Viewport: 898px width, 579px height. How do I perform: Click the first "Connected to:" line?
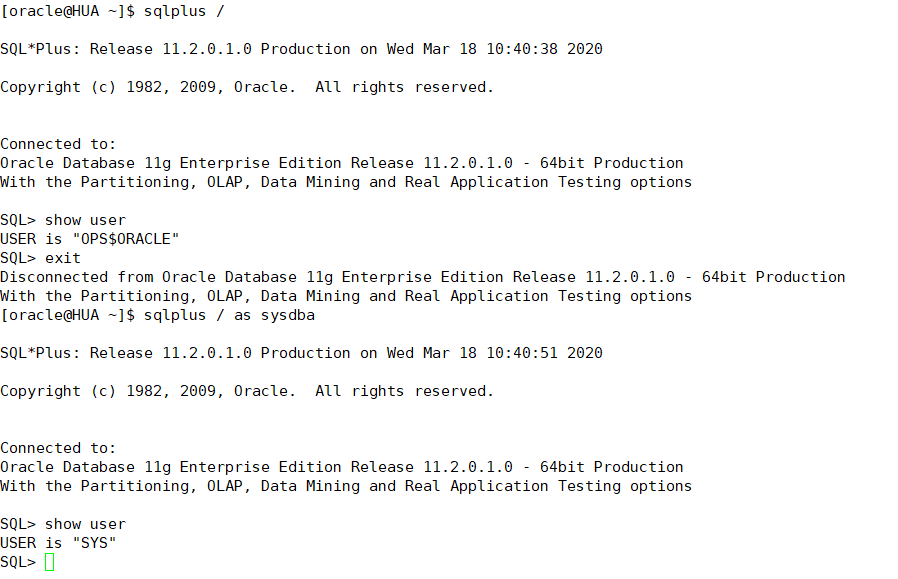(x=58, y=144)
